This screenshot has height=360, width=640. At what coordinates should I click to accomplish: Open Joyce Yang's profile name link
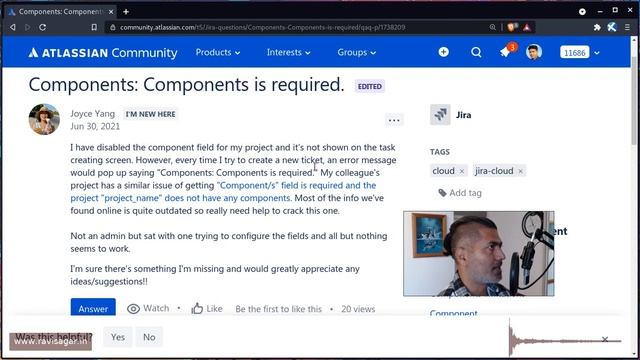point(93,114)
